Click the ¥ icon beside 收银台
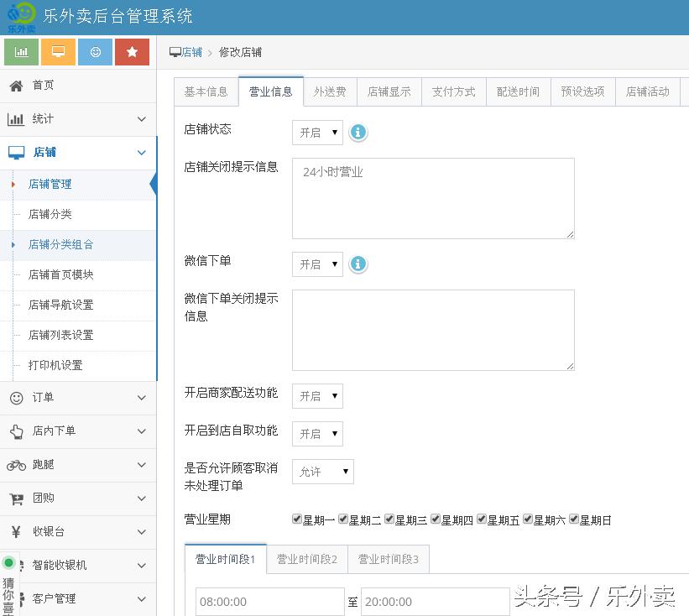This screenshot has height=616, width=689. 14,532
